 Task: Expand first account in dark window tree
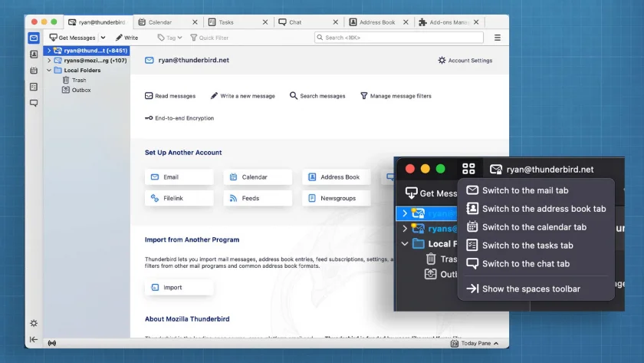(405, 213)
